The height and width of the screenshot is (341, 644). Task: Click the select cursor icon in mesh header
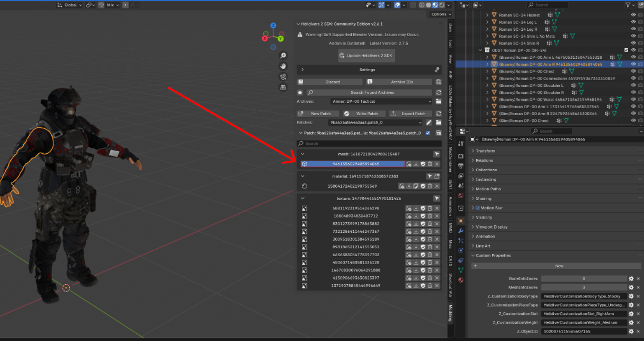click(437, 154)
